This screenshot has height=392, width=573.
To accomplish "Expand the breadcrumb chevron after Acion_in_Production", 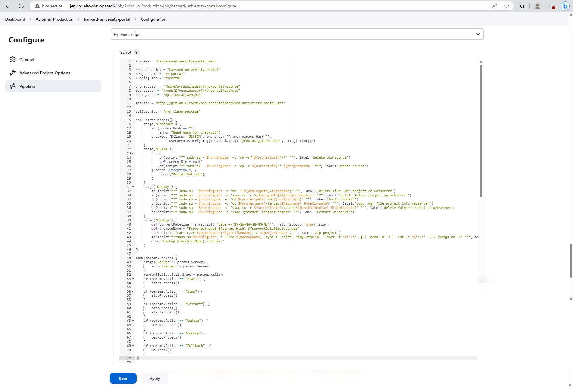I will click(79, 19).
